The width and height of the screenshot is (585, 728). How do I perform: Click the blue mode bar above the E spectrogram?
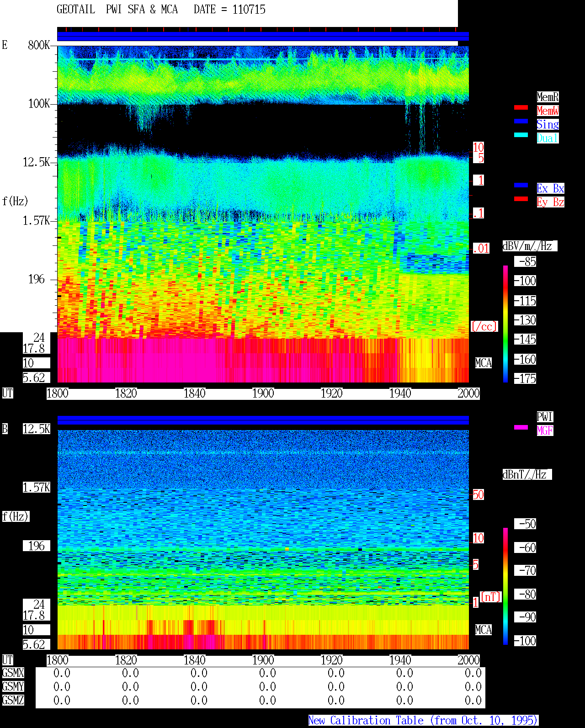[x=263, y=37]
